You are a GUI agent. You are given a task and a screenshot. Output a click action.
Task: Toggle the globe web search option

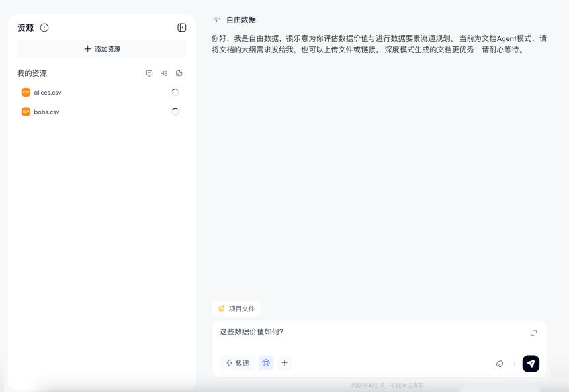pos(266,363)
